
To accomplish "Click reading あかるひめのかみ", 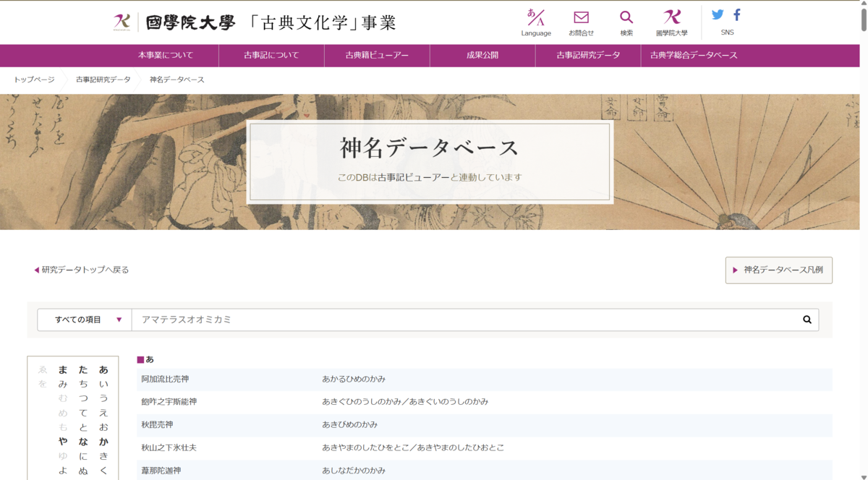I will pos(354,379).
